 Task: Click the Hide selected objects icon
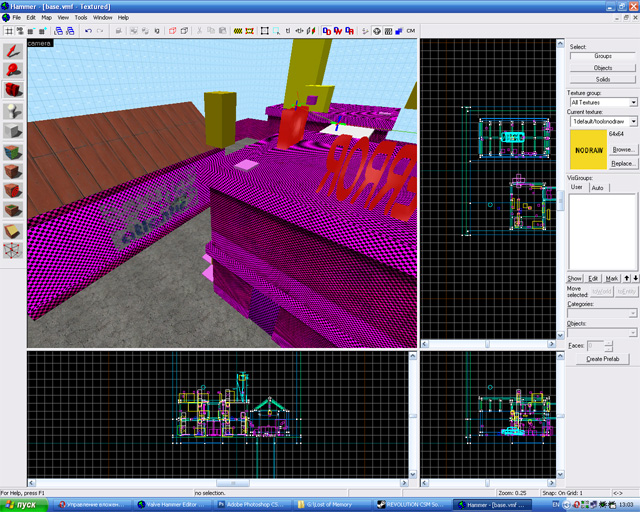173,31
